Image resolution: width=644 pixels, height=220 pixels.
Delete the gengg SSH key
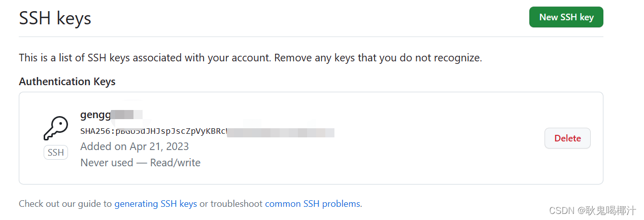click(567, 138)
